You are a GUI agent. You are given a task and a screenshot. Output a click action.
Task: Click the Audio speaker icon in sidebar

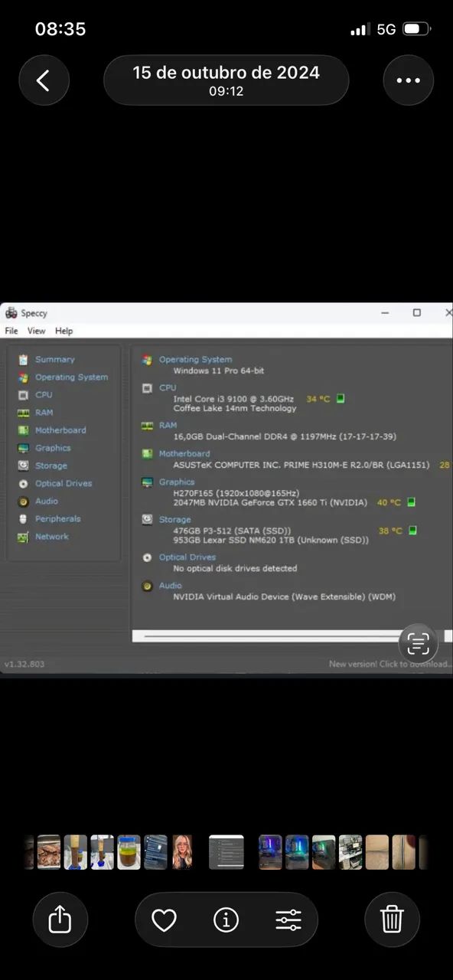click(x=23, y=501)
